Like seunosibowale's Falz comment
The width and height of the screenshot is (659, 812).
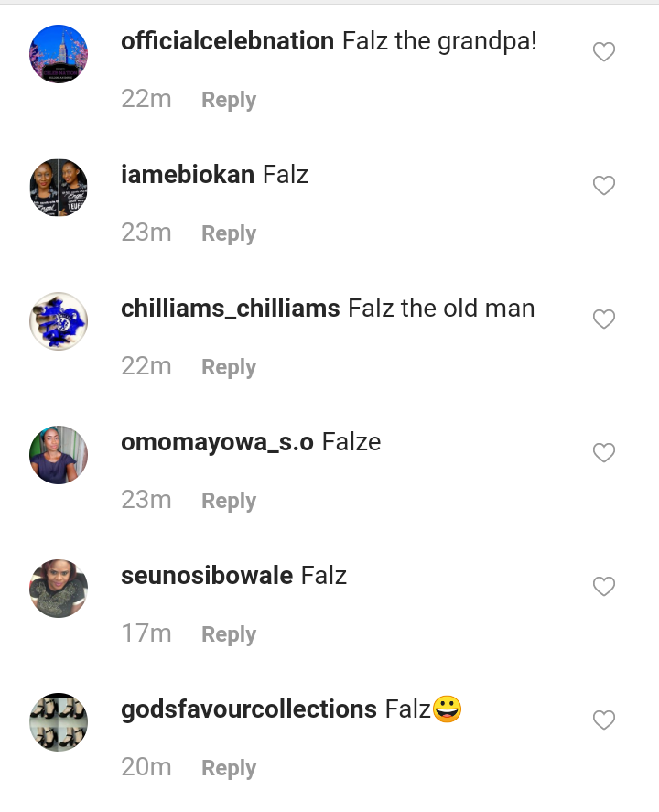pos(603,587)
